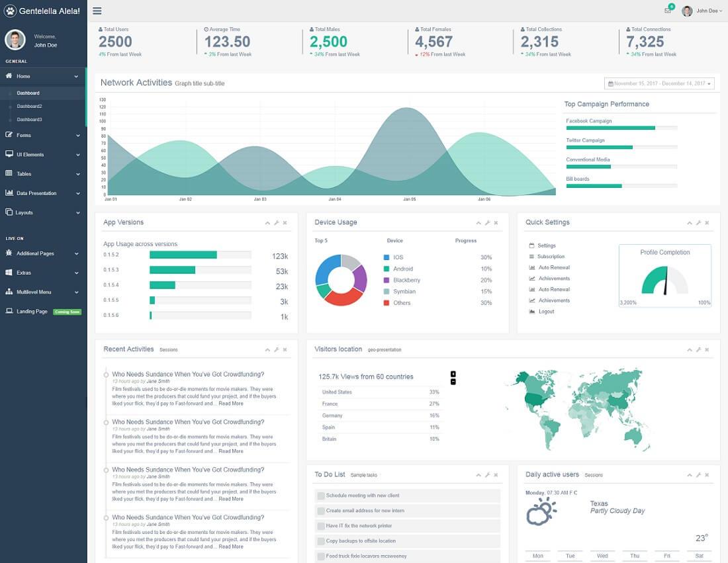Click first Read More link
This screenshot has height=563, width=728.
coord(231,404)
